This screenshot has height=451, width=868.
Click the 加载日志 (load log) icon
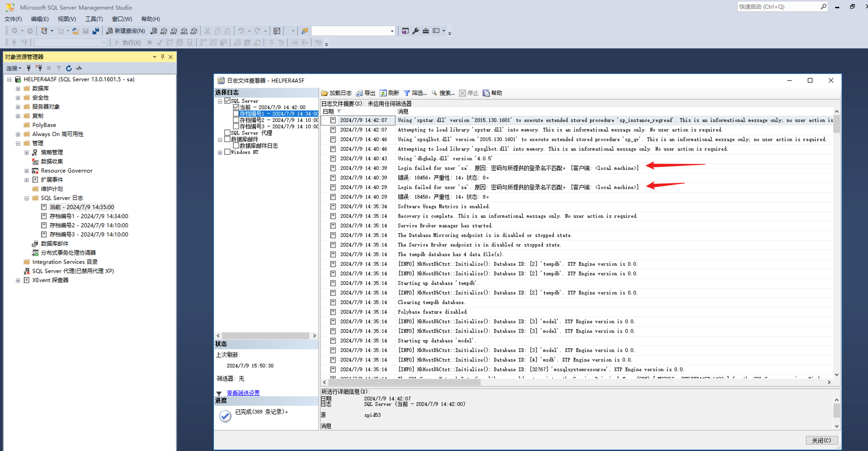325,93
